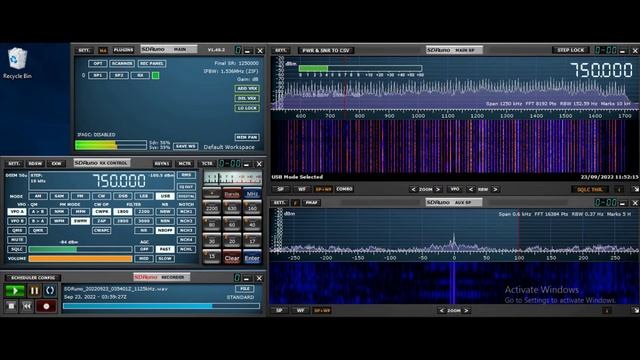This screenshot has width=640, height=360.
Task: Open SCHEDULER CONFIG in Recorder
Action: tap(33, 278)
